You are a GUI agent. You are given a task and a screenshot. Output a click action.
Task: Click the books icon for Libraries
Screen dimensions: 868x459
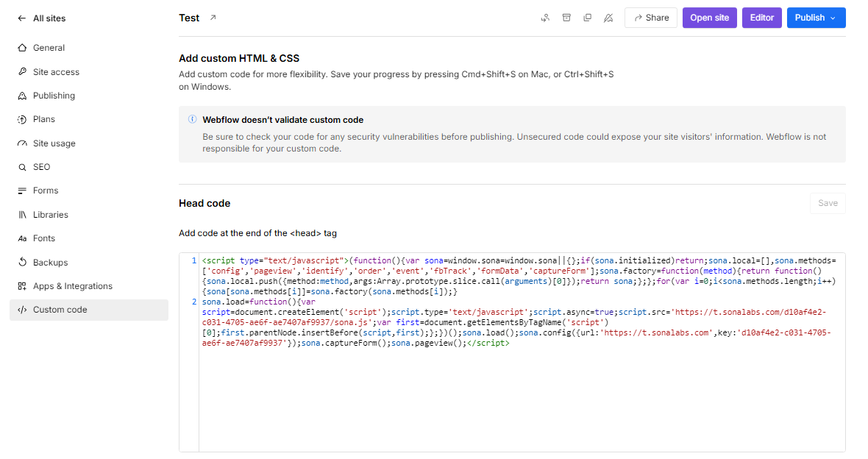(22, 215)
